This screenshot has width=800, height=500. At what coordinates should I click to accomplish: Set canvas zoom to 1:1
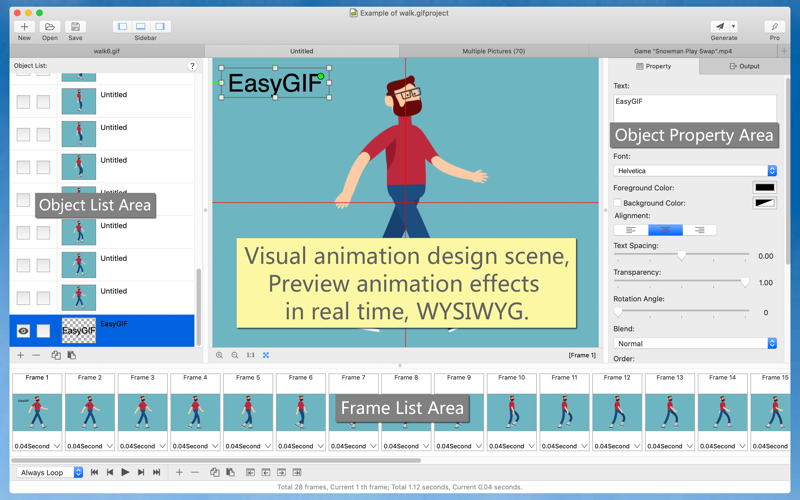251,355
